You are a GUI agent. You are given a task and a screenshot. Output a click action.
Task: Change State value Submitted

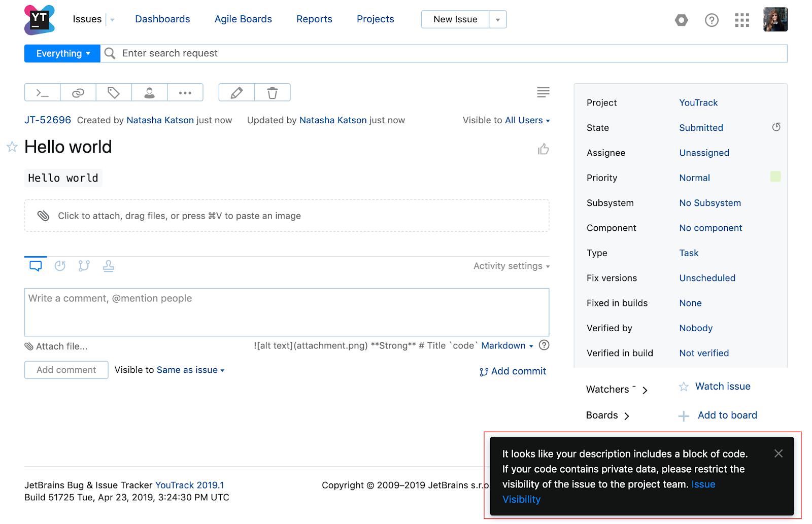[701, 128]
